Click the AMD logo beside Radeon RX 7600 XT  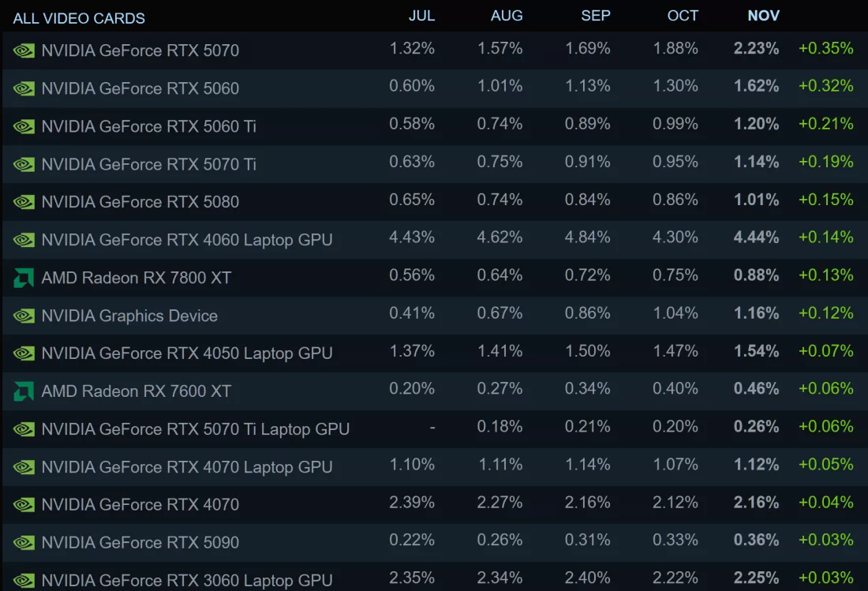tap(24, 391)
